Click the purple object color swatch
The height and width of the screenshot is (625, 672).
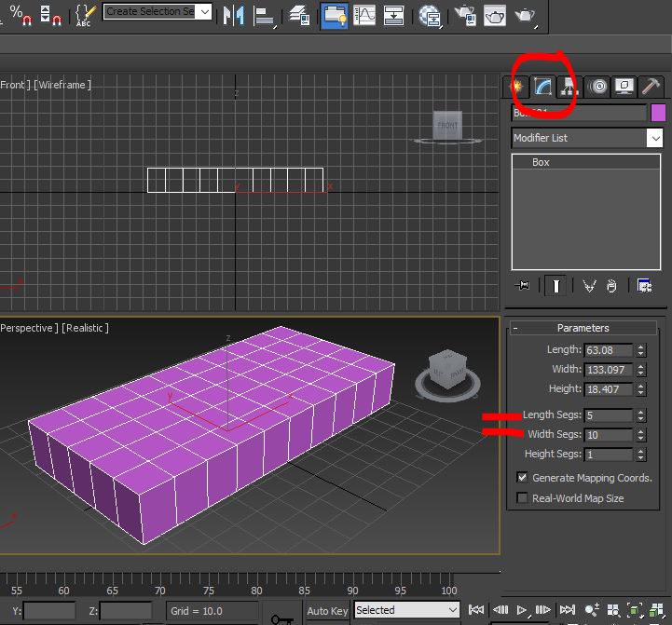[658, 113]
